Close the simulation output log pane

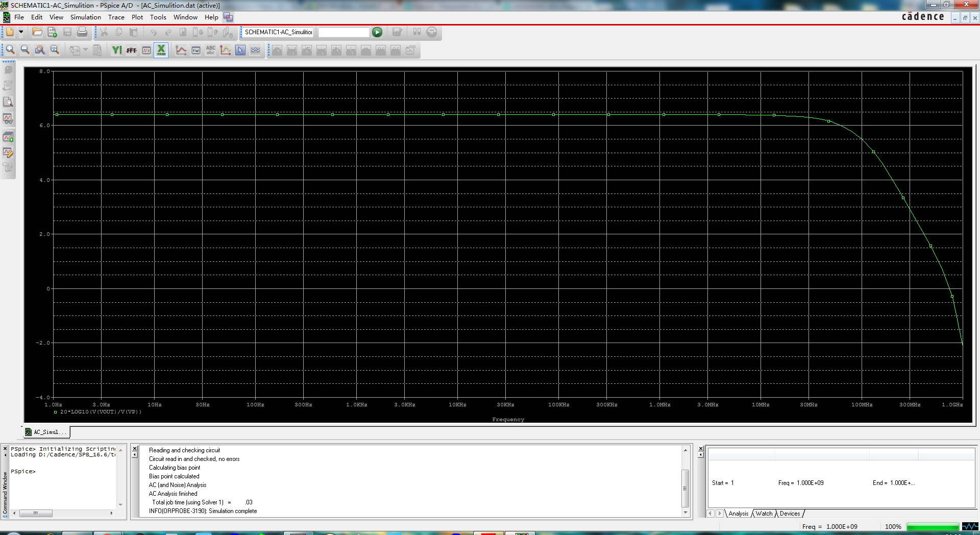click(x=135, y=449)
